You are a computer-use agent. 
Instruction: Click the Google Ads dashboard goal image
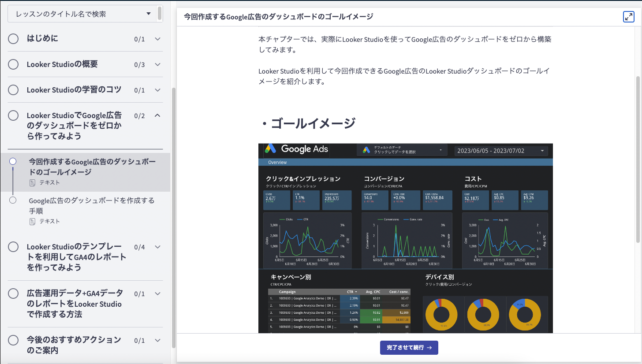(406, 238)
